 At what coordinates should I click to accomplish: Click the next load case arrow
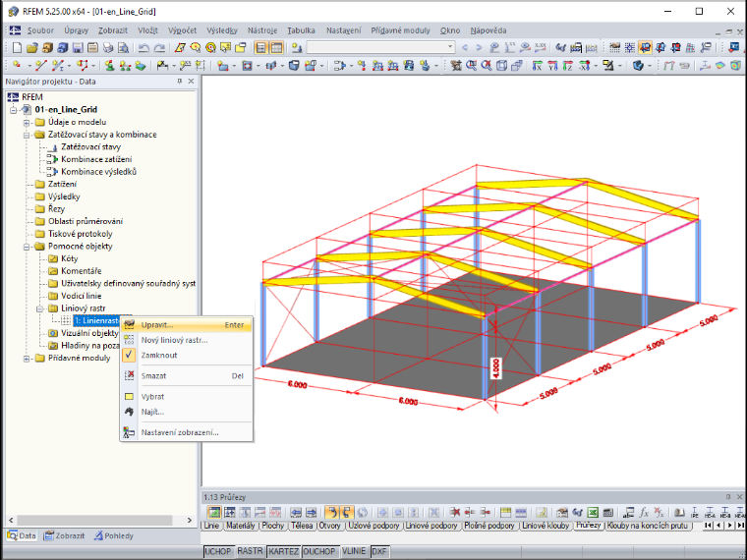pos(480,47)
